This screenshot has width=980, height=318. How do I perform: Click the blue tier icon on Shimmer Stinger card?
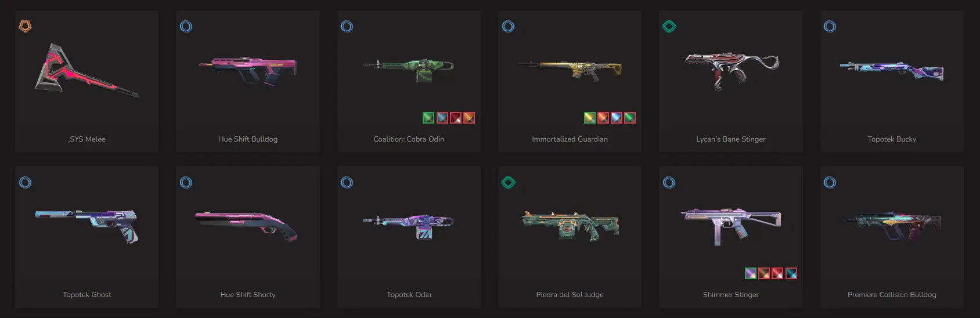tap(669, 182)
